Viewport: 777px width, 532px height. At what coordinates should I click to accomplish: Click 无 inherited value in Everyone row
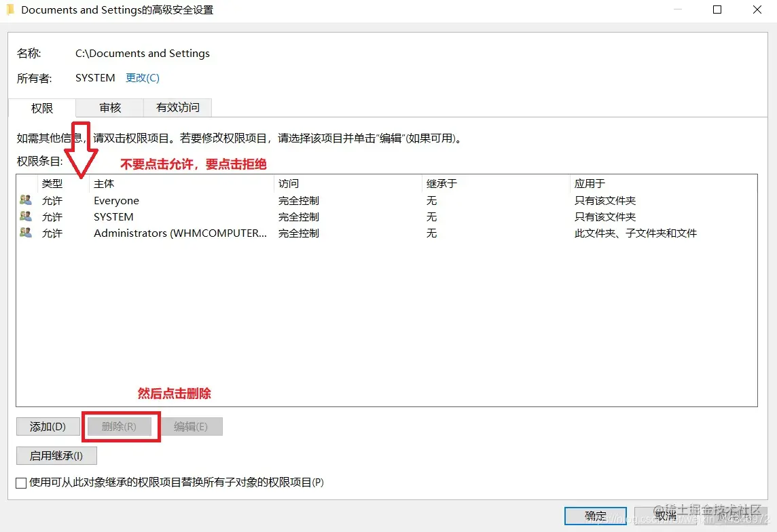click(x=431, y=200)
